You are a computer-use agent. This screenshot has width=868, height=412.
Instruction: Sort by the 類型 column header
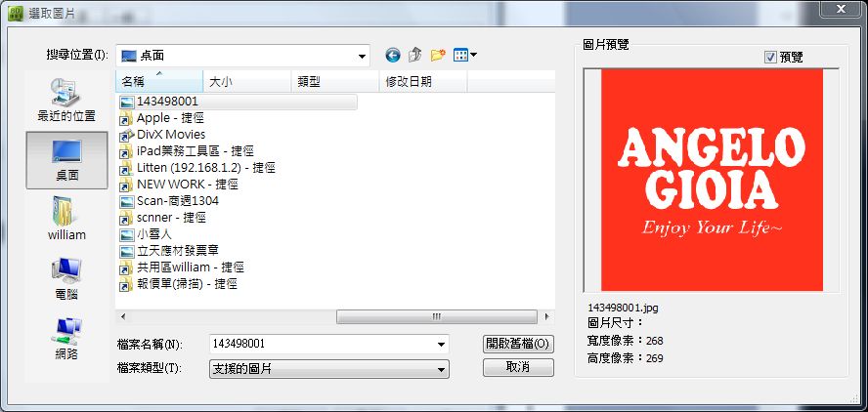335,82
